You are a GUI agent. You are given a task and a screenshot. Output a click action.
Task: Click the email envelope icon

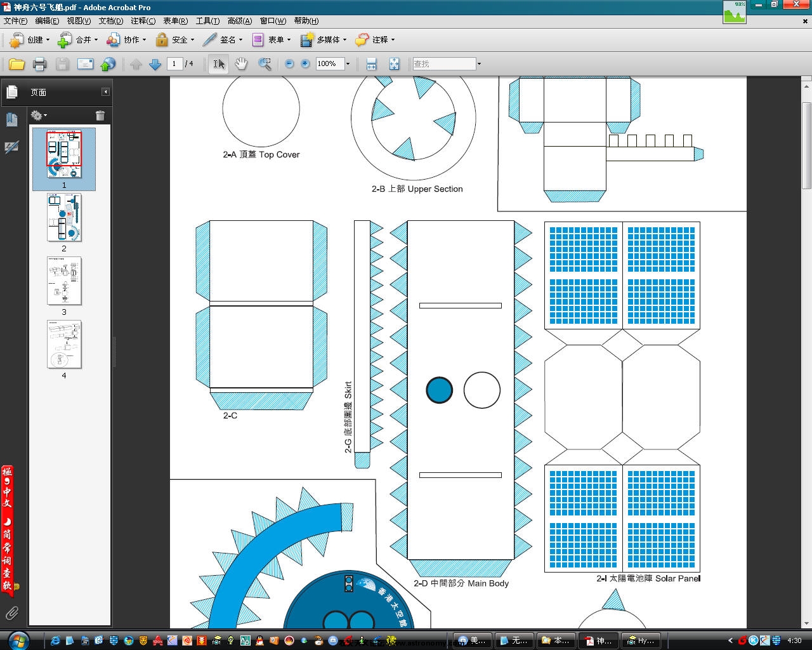click(x=85, y=64)
